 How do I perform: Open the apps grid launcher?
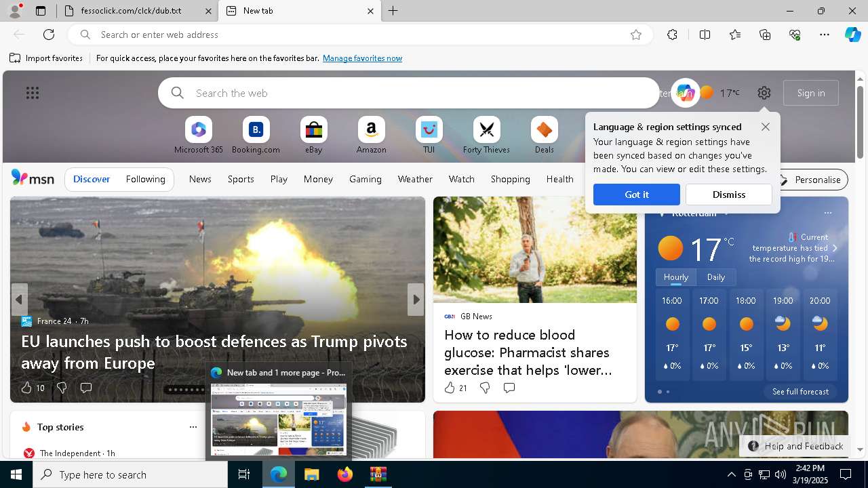tap(33, 93)
